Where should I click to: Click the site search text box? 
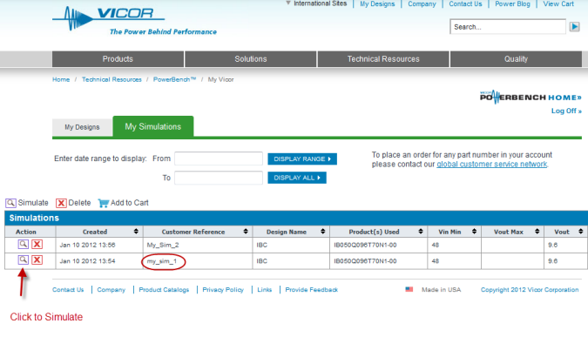coord(507,27)
